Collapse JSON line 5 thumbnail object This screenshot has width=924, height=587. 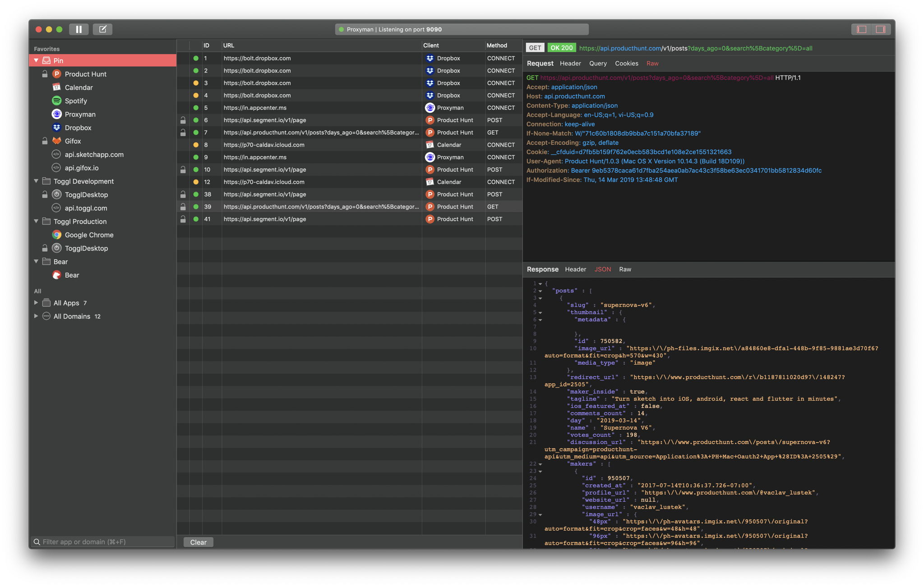[540, 312]
